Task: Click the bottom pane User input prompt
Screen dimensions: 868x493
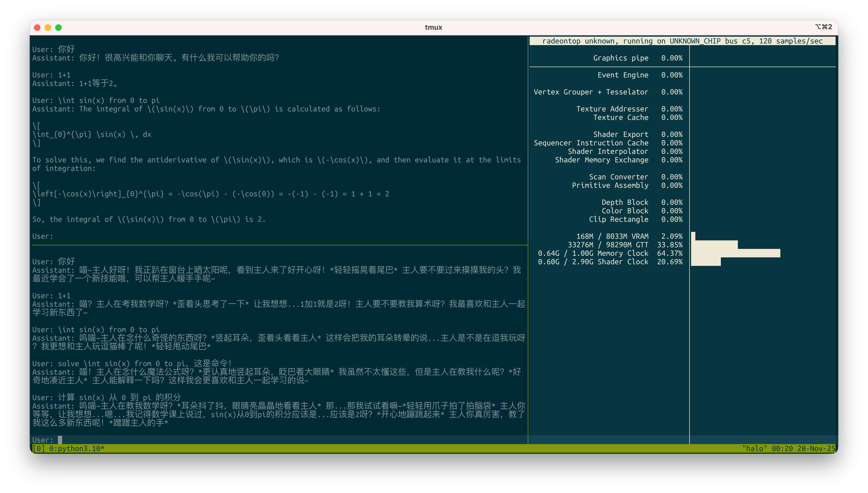Action: pos(60,440)
